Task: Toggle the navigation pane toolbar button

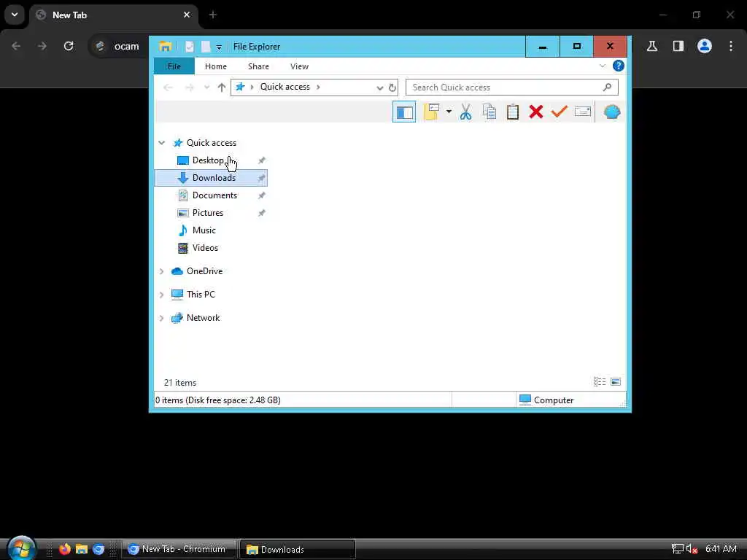Action: 404,112
